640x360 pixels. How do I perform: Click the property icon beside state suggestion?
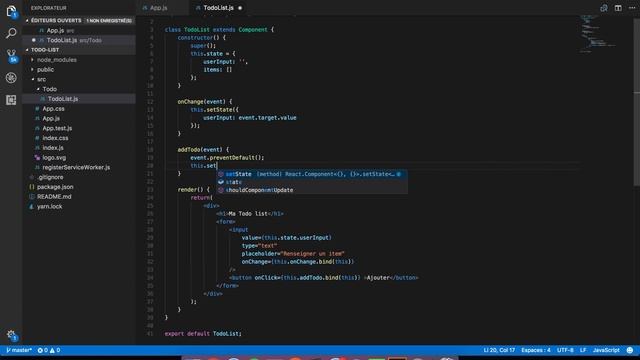pyautogui.click(x=221, y=182)
